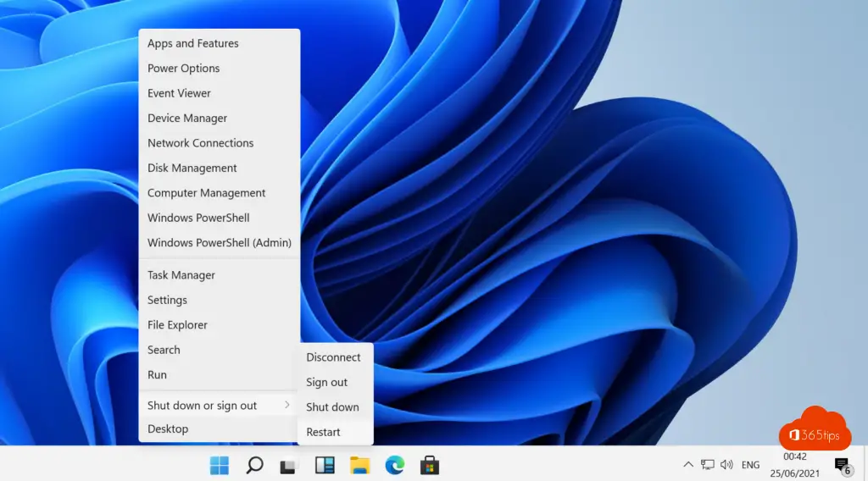This screenshot has height=481, width=868.
Task: Open Windows PowerShell (Admin) entry
Action: 219,243
